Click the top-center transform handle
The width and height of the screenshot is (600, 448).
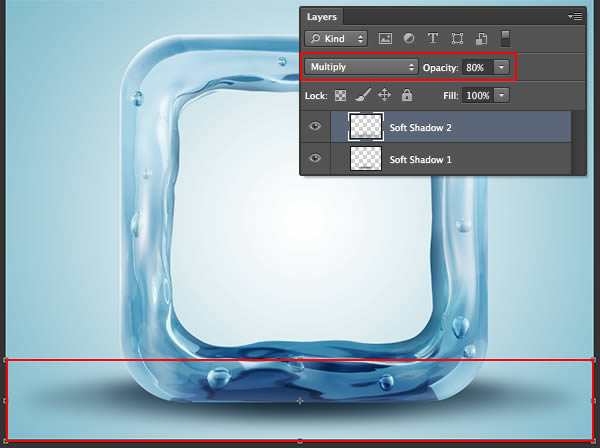tap(300, 360)
